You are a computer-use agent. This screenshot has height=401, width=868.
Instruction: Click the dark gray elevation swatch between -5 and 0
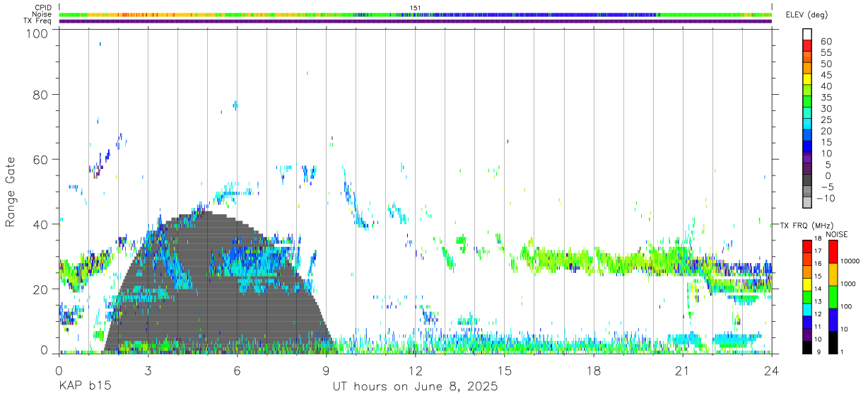(807, 180)
